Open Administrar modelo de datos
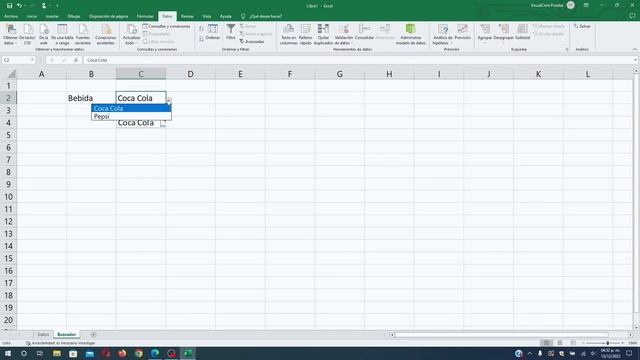 pos(411,34)
